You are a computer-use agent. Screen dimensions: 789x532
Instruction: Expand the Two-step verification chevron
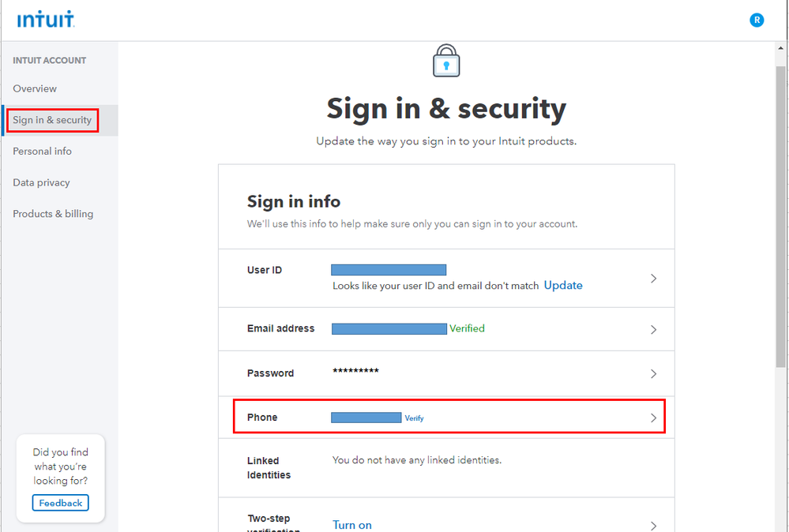click(x=653, y=525)
